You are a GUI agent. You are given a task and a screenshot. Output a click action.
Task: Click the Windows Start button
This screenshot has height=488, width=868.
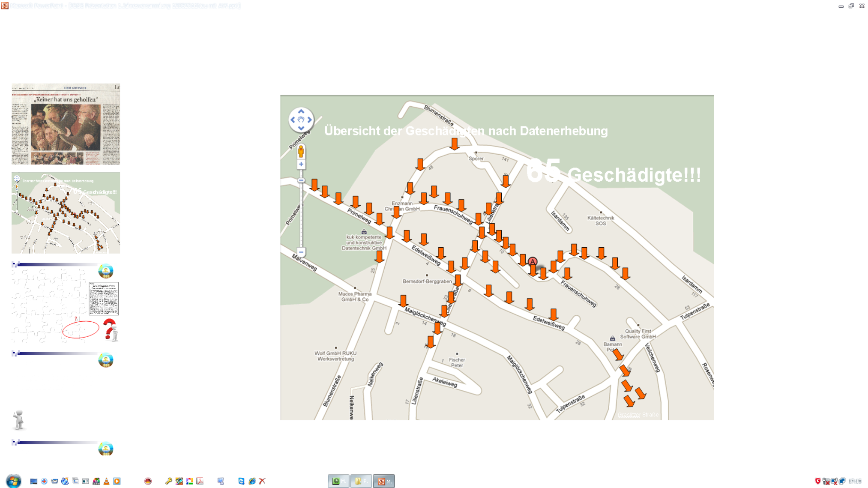click(x=13, y=481)
